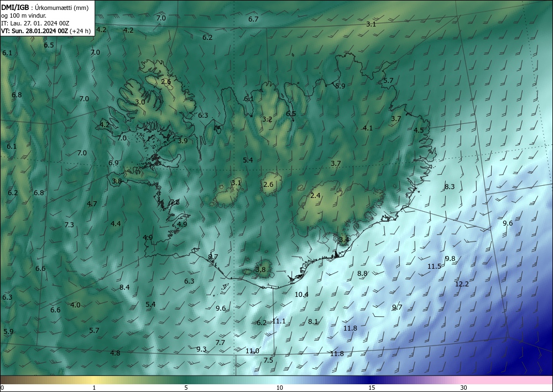This screenshot has width=553, height=392.
Task: Click the 6.9 value on the map
Action: (113, 163)
